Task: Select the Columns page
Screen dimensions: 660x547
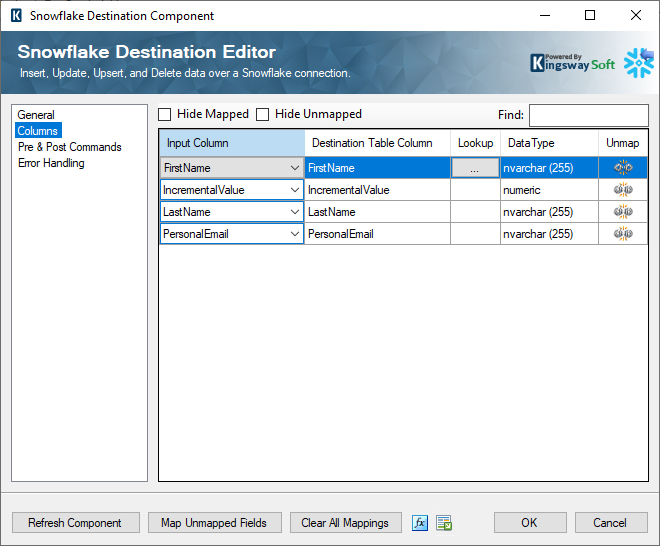Action: [38, 131]
